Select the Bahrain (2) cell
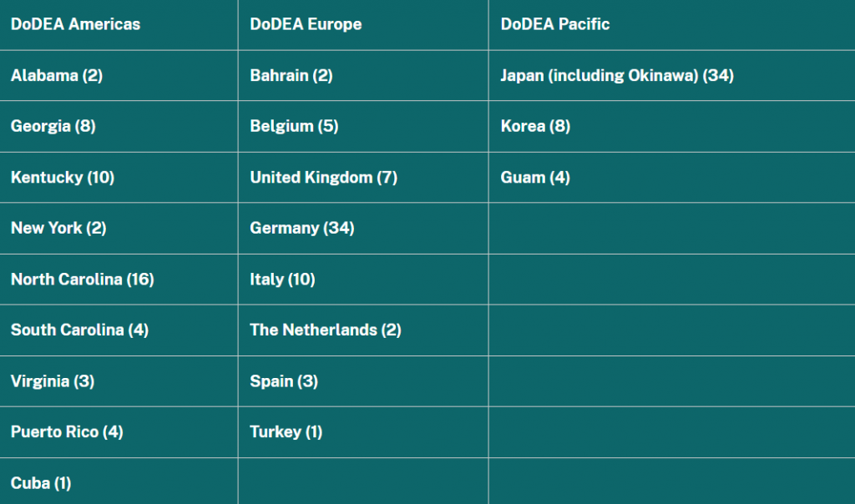855x504 pixels. 291,76
